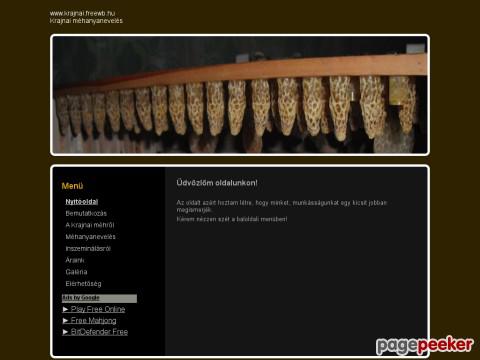The width and height of the screenshot is (480, 360).
Task: Open the Galéria menu item
Action: 76,272
